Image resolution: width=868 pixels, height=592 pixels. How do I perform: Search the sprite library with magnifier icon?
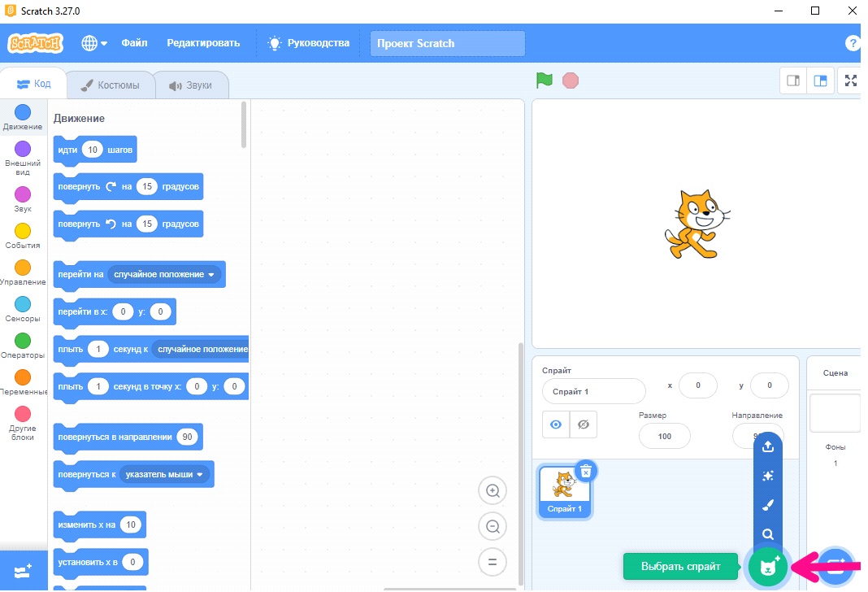767,534
